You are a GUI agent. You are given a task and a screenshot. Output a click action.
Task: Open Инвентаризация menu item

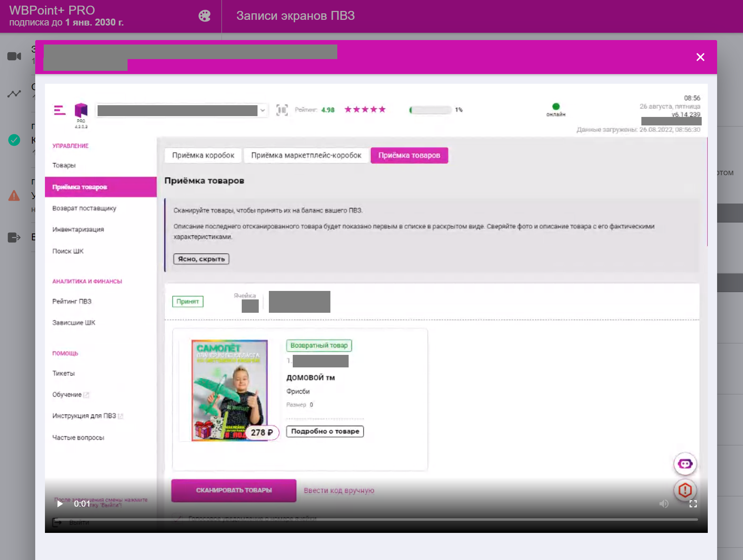click(x=78, y=229)
